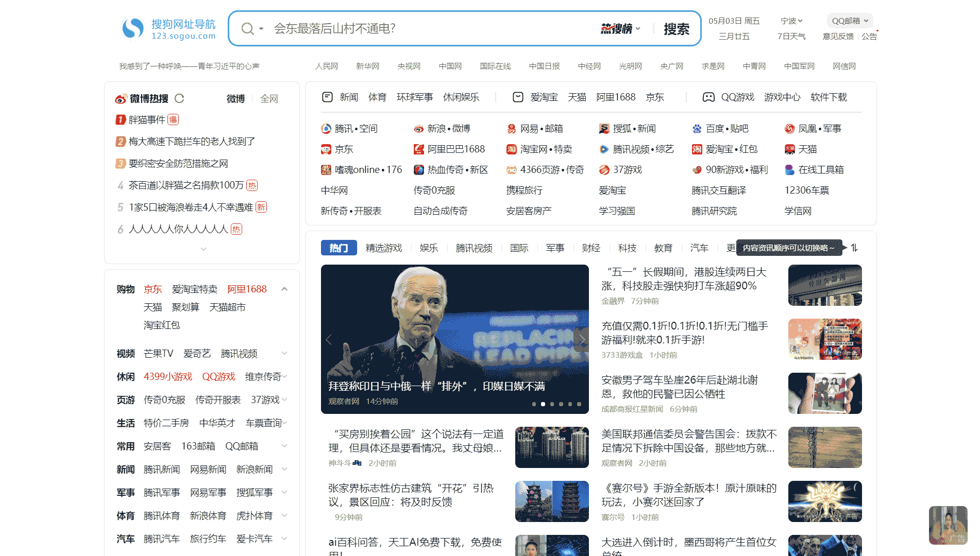Collapse the 购物 category section
Image resolution: width=980 pixels, height=556 pixels.
(284, 289)
